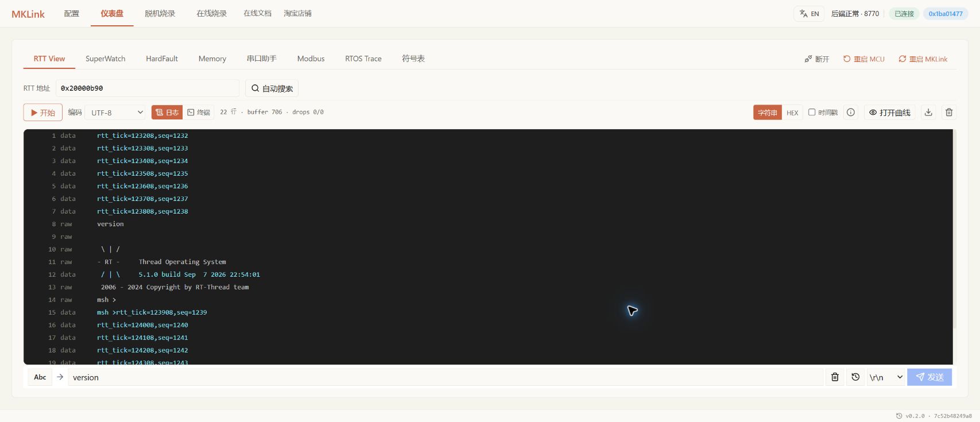Select 字符串 string display mode

(x=768, y=113)
